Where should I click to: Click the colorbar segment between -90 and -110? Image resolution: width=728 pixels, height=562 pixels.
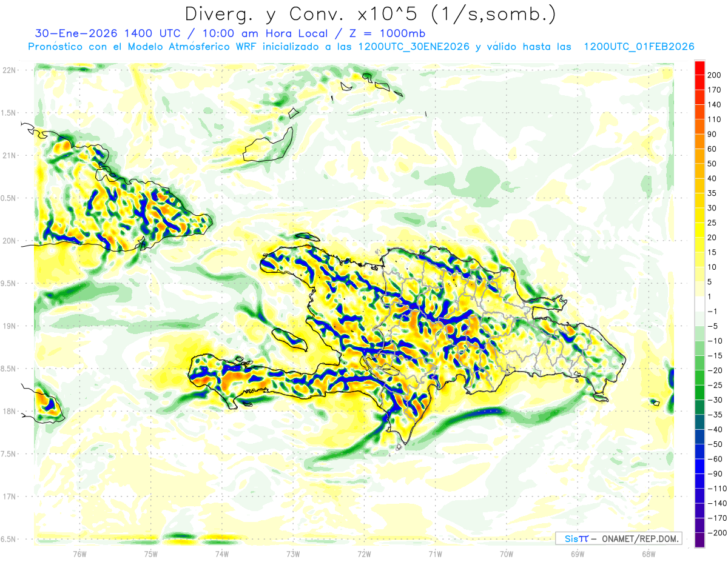[699, 481]
